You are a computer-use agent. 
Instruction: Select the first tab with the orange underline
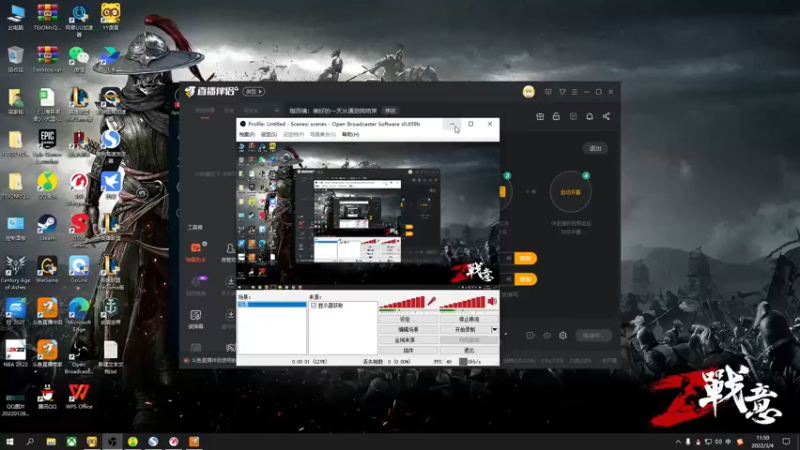click(x=205, y=111)
